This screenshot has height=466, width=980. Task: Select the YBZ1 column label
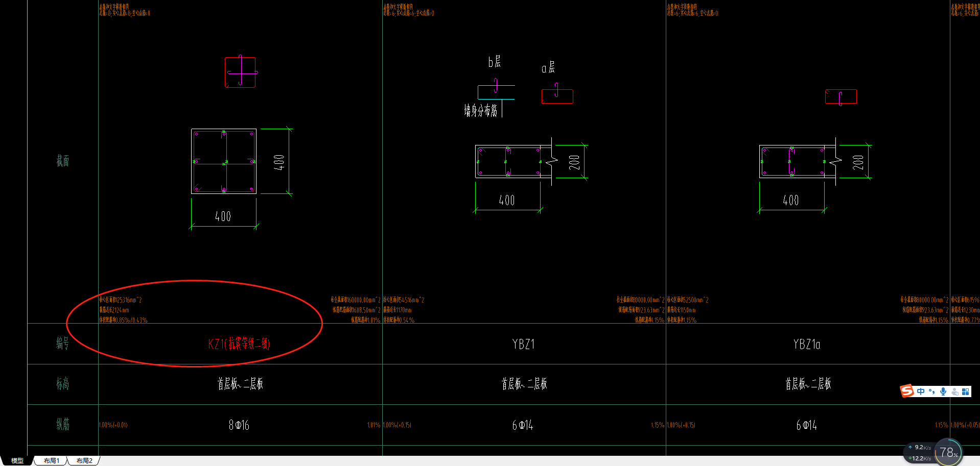[x=523, y=344]
